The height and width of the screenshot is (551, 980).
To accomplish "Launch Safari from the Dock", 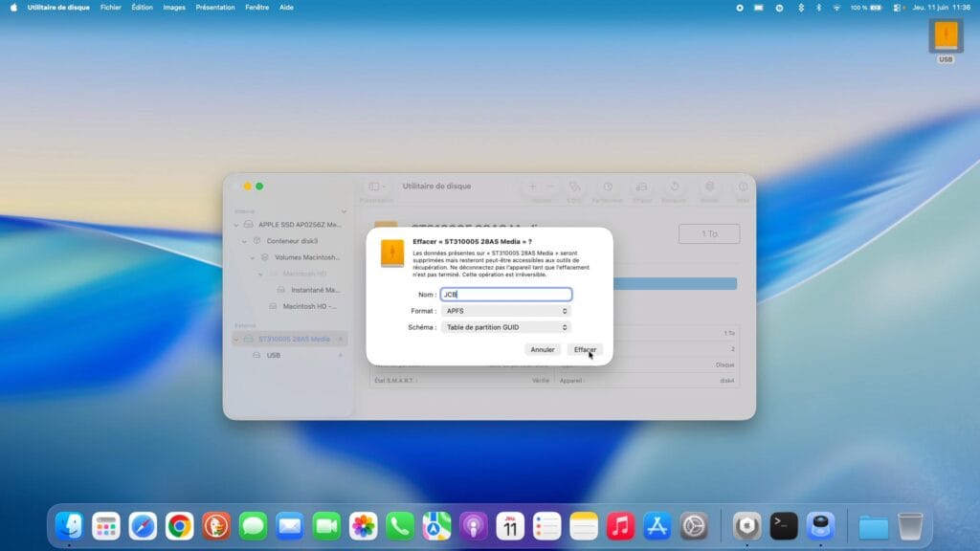I will 143,526.
